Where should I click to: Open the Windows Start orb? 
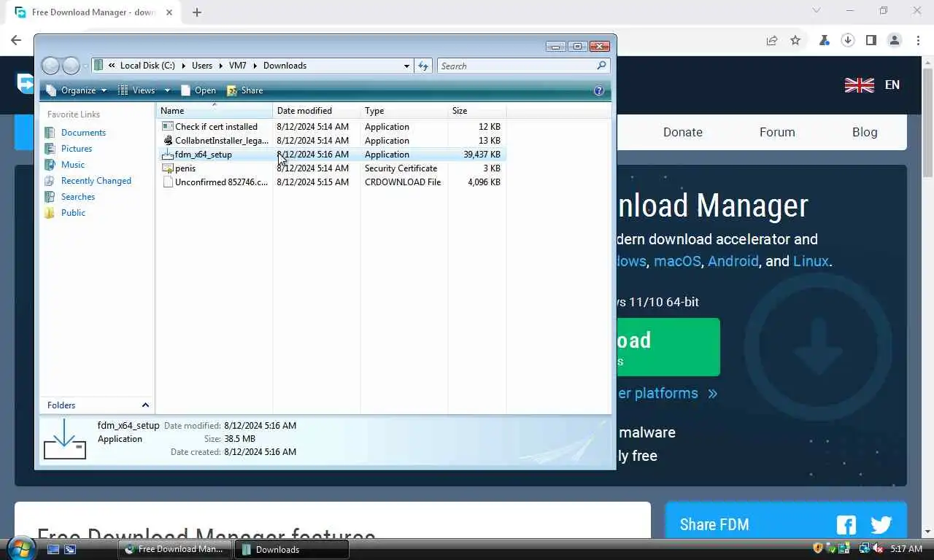pos(21,548)
